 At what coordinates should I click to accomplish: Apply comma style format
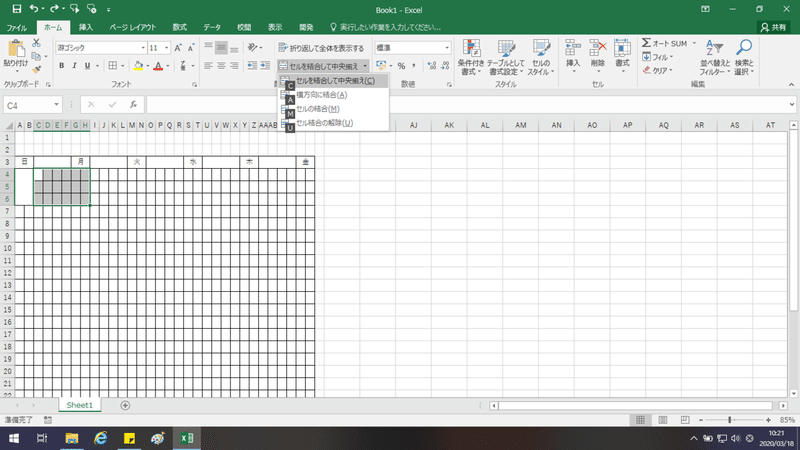tap(414, 66)
